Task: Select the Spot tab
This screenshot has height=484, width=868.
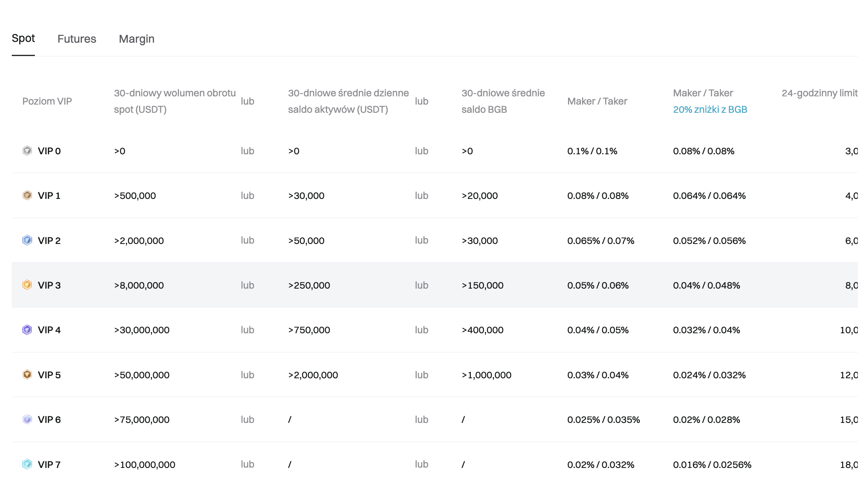Action: (x=23, y=38)
